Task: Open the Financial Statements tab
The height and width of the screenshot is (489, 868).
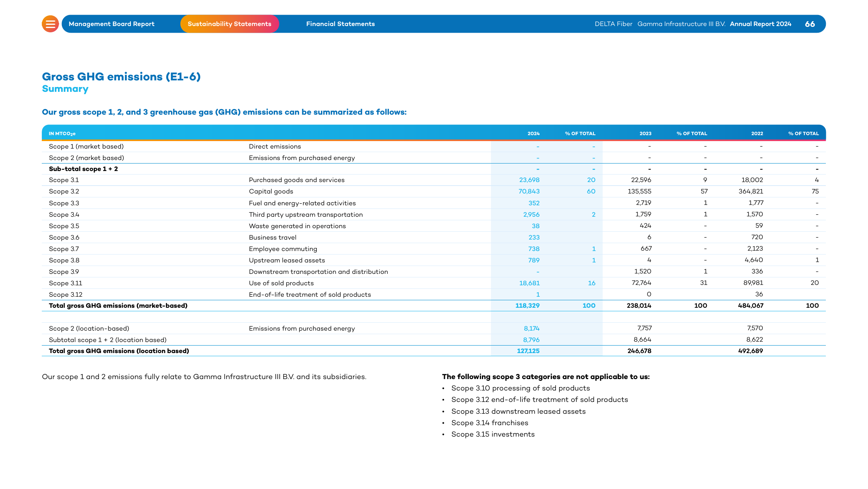Action: [340, 24]
